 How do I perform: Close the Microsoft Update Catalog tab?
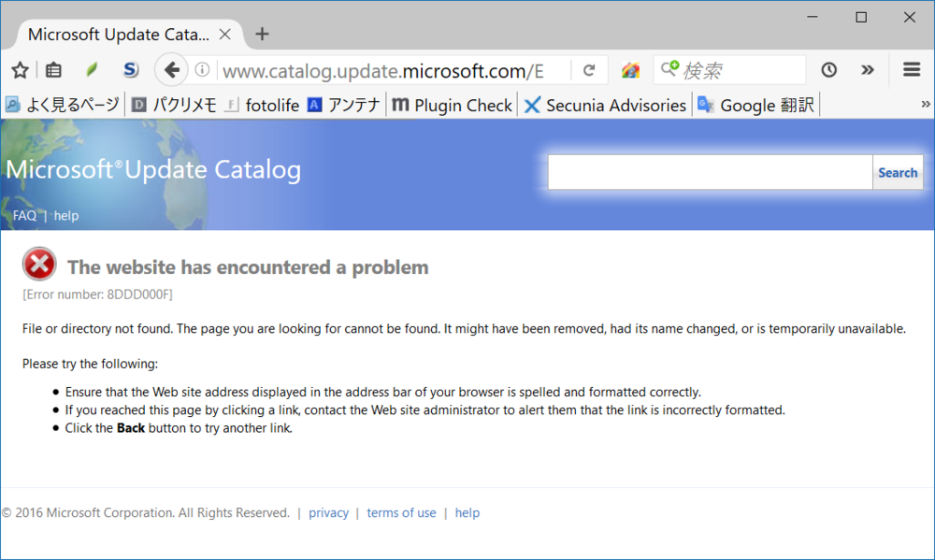[224, 35]
